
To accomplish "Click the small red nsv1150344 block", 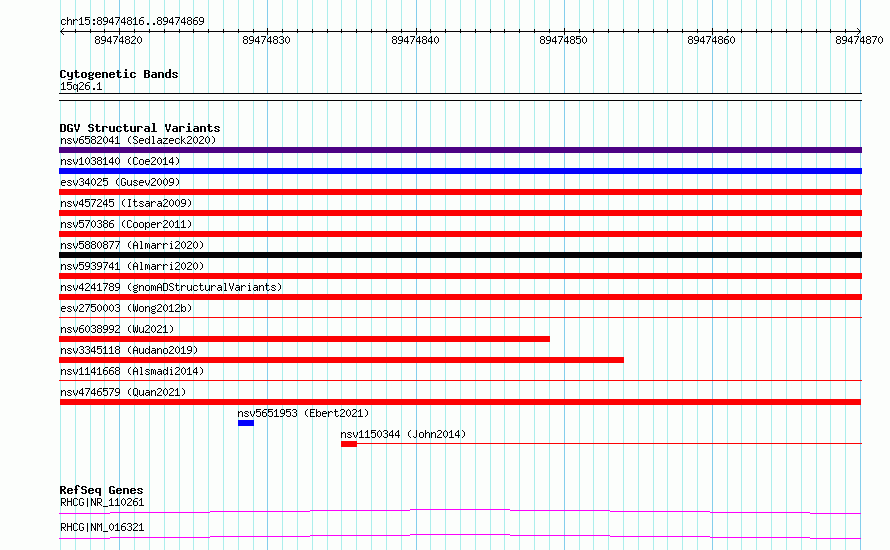I will [x=349, y=444].
